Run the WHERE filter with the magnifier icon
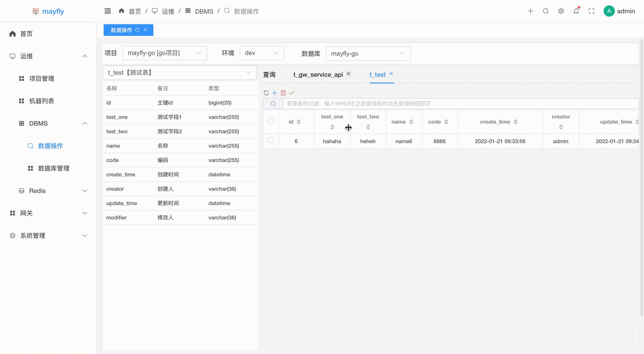The height and width of the screenshot is (354, 644). click(273, 103)
